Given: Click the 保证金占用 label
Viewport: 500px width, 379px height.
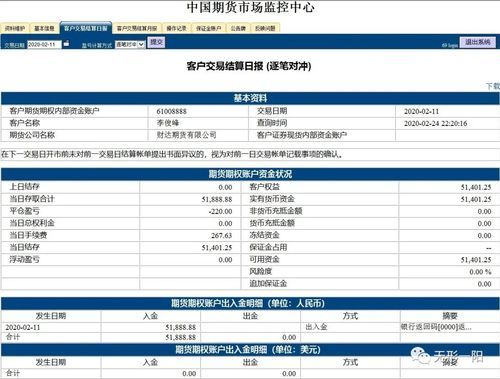Looking at the screenshot, I should 268,247.
